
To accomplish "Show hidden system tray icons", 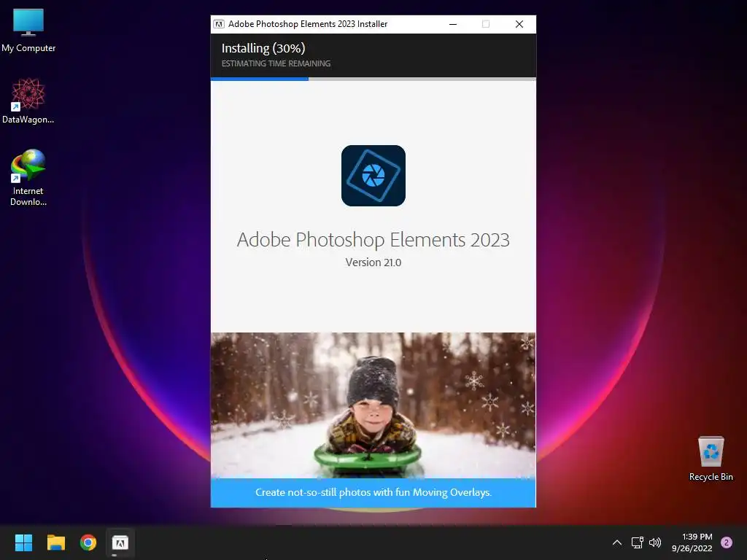I will tap(617, 542).
